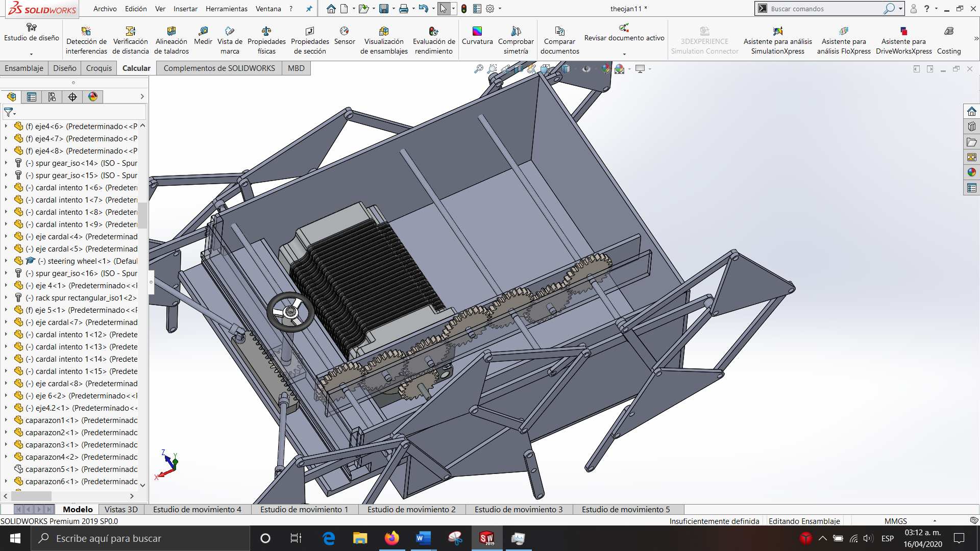
Task: Open File Explorer from the taskbar
Action: click(x=360, y=538)
